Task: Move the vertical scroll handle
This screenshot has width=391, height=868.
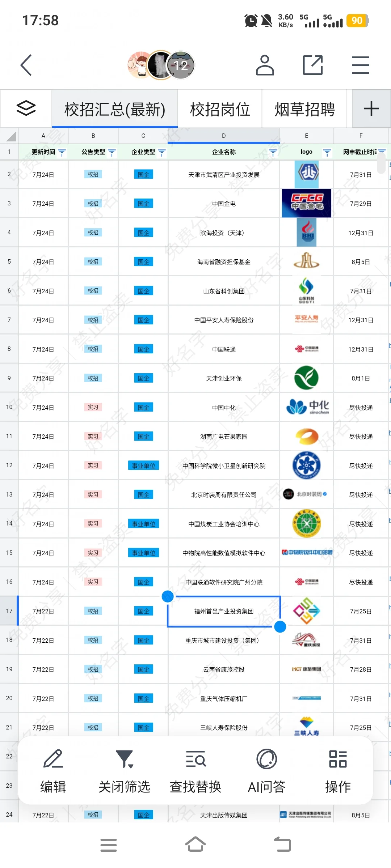Action: pos(381,163)
